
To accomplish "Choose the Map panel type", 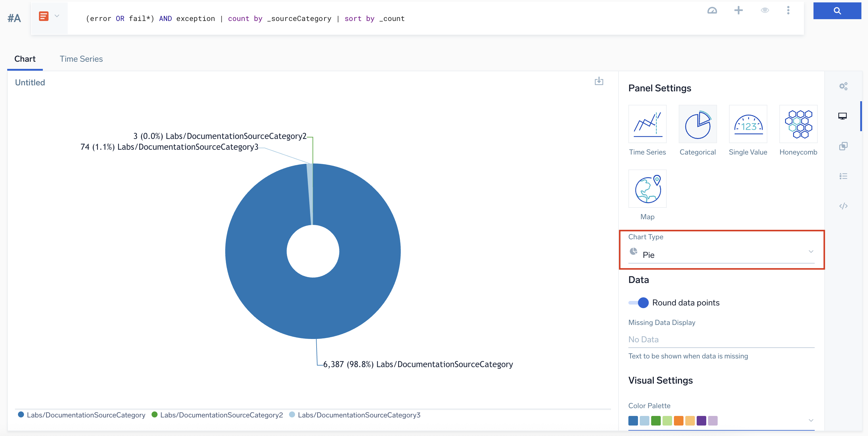I will click(x=647, y=189).
